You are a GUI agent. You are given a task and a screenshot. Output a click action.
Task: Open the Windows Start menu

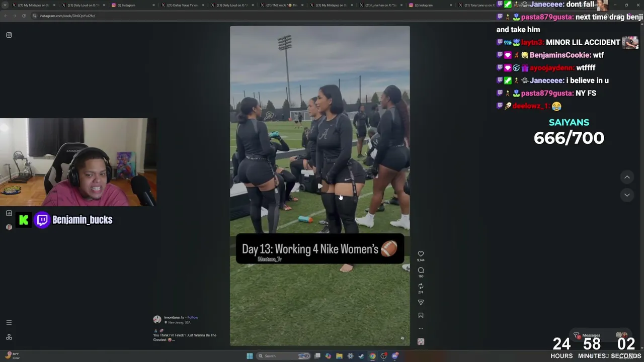coord(250,356)
